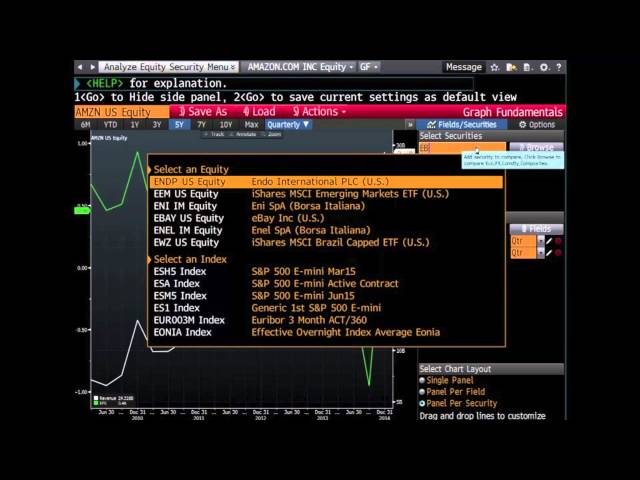Open terminal settings gear in top bar
The height and width of the screenshot is (480, 640).
(x=544, y=67)
